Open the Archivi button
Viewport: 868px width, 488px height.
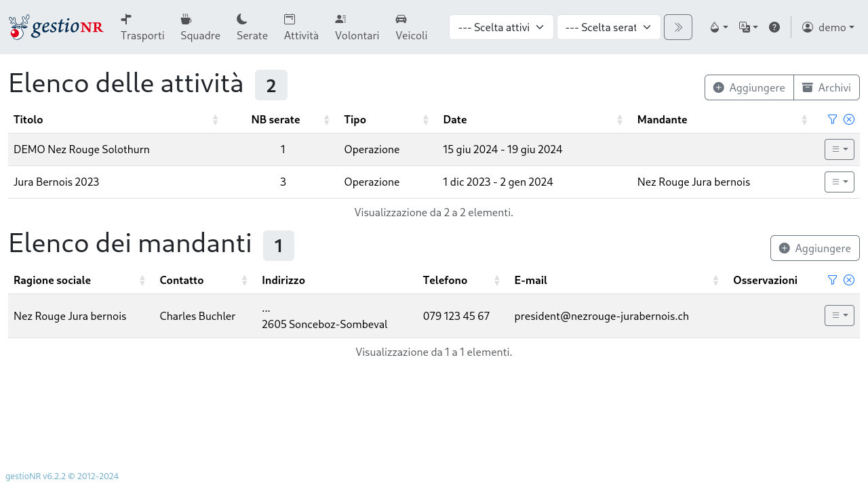click(826, 87)
